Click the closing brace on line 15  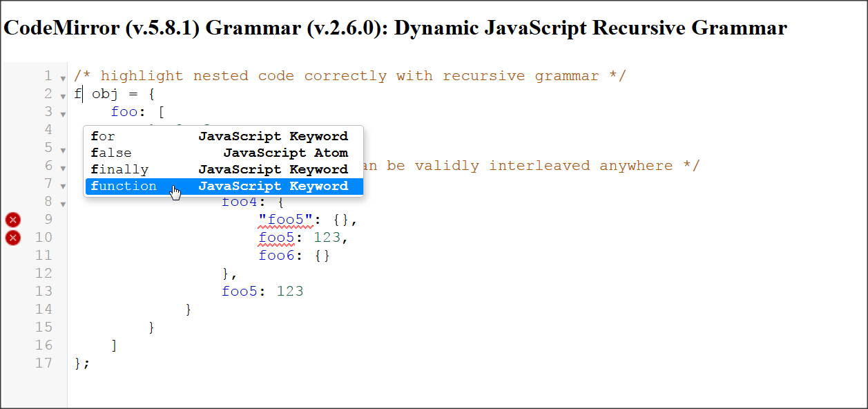[x=152, y=327]
